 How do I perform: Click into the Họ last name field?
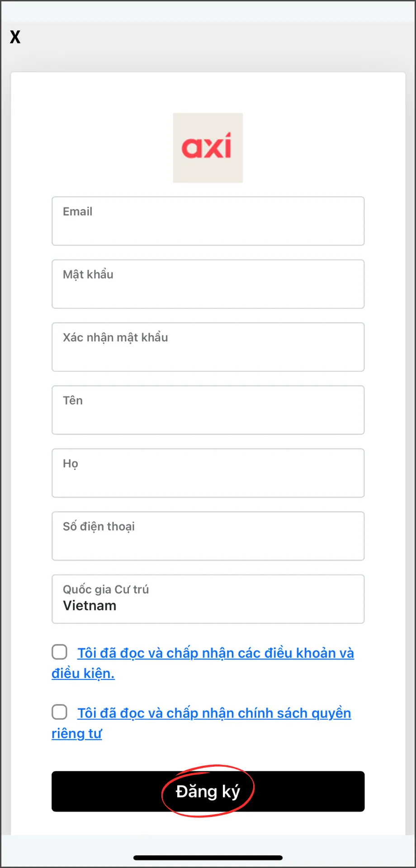tap(208, 473)
